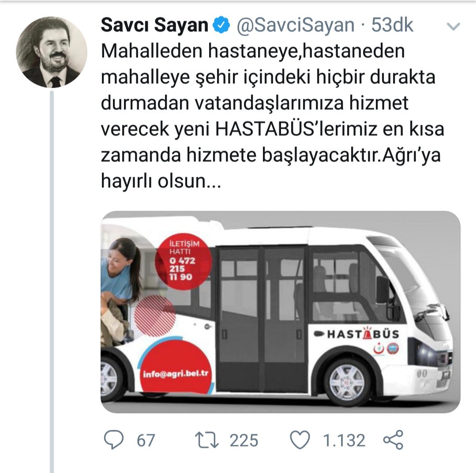
Task: Retweet using the arrows icon
Action: (207, 440)
